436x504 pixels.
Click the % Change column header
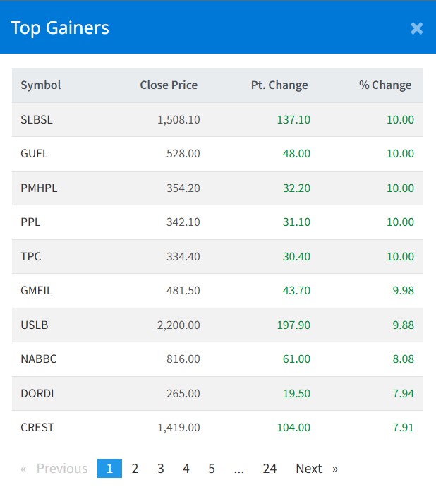(x=384, y=85)
